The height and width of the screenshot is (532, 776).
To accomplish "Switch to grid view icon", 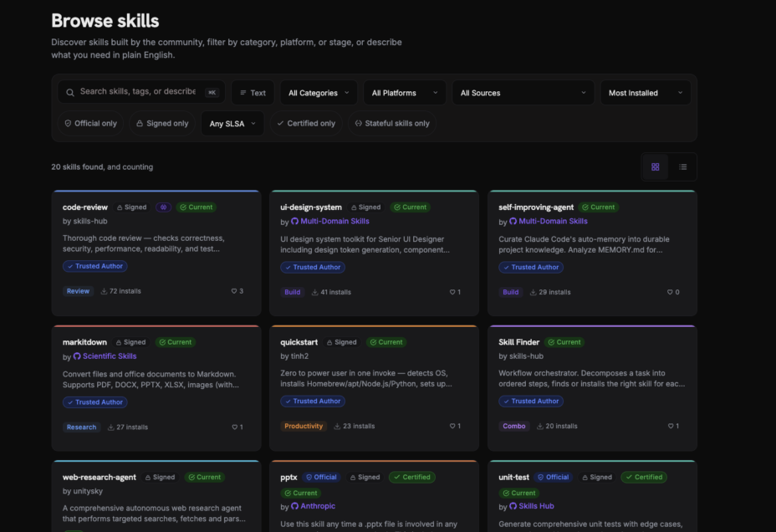I will pyautogui.click(x=656, y=166).
